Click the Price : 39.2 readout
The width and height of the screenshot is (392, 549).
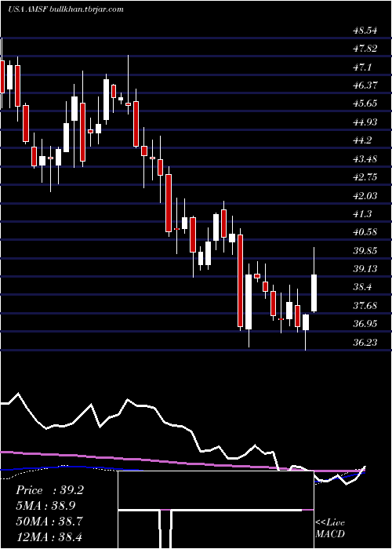click(x=49, y=490)
